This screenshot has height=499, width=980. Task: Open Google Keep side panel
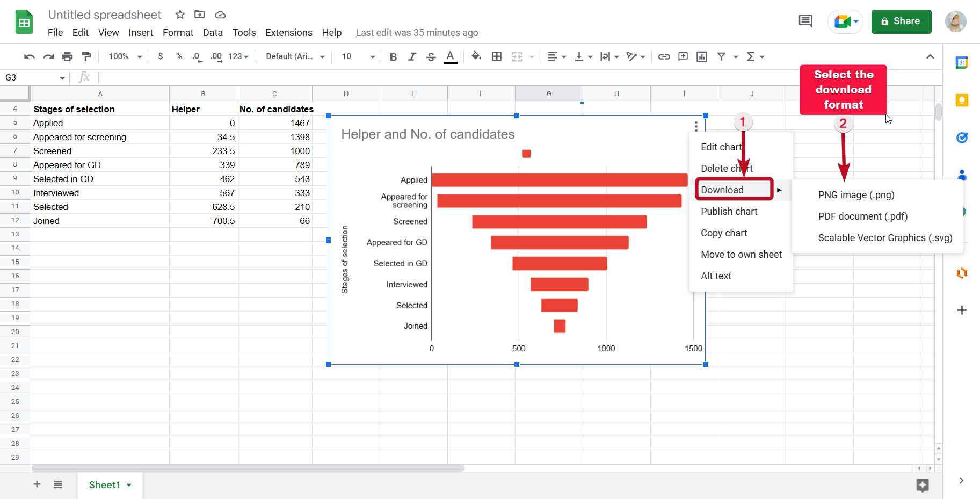962,100
